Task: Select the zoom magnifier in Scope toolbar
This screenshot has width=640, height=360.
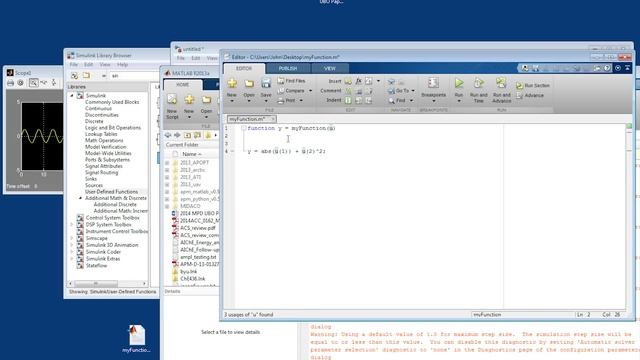Action: 33,83
